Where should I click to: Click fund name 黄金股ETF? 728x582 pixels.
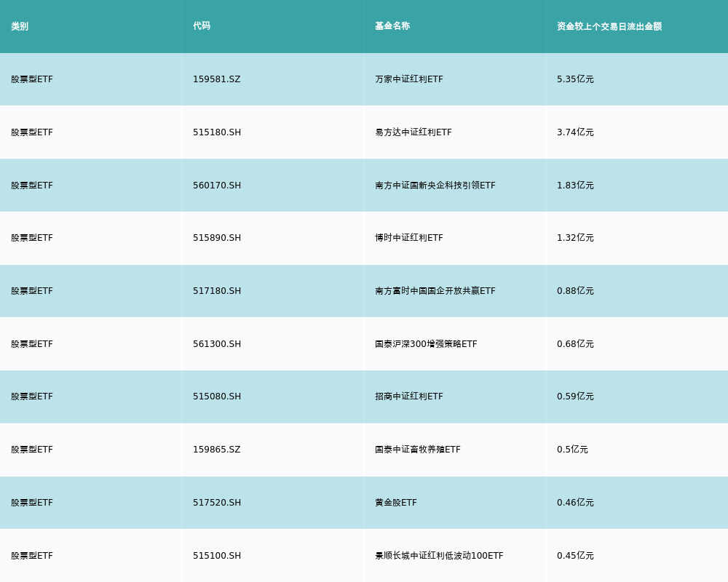396,503
